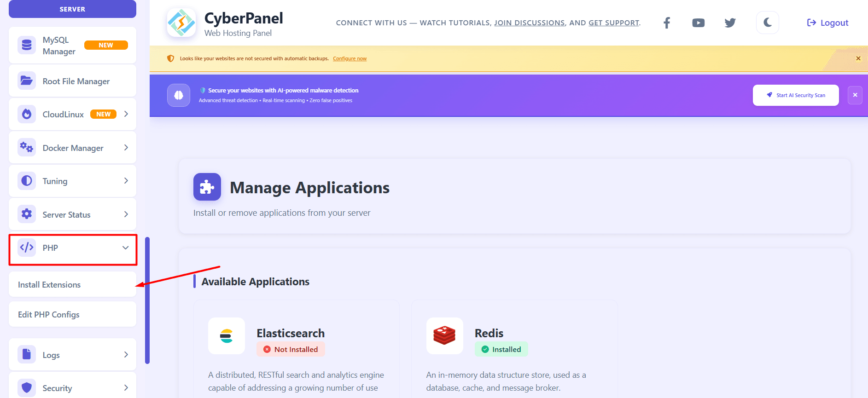Click the Logout link
This screenshot has width=868, height=398.
pos(827,23)
